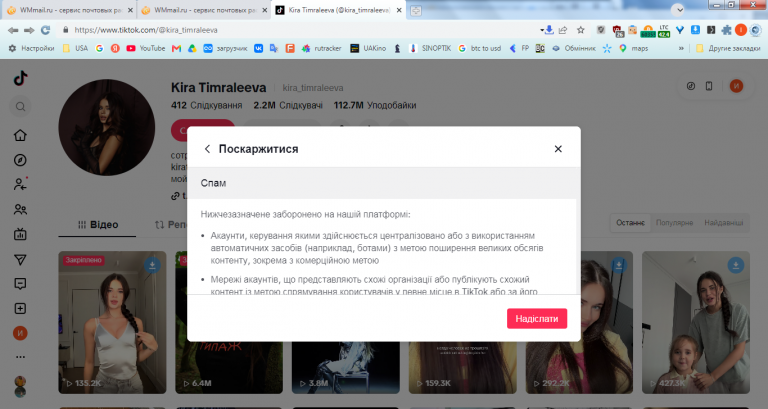Close the Kira Timraleeva TikTok tab
768x409 pixels.
coord(398,10)
